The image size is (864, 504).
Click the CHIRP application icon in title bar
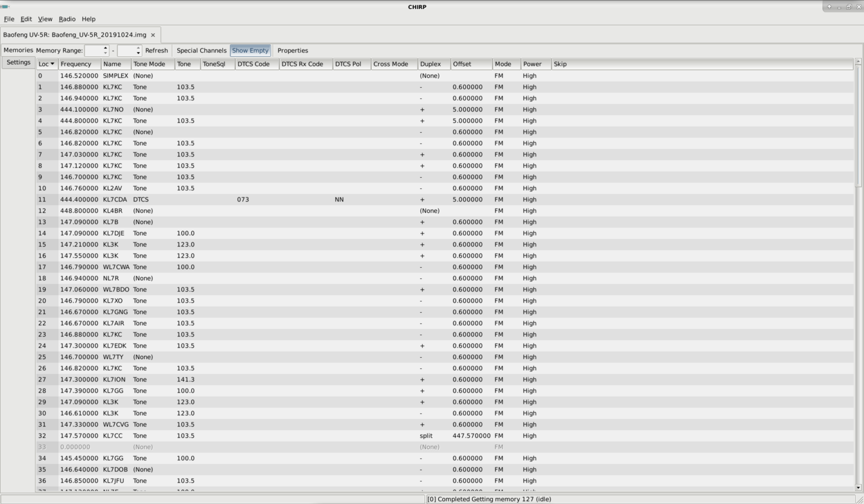pyautogui.click(x=5, y=7)
